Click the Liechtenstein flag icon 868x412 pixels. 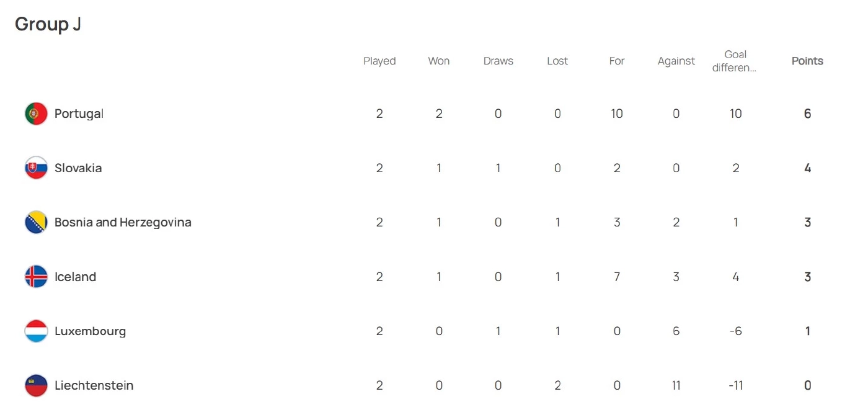click(36, 385)
